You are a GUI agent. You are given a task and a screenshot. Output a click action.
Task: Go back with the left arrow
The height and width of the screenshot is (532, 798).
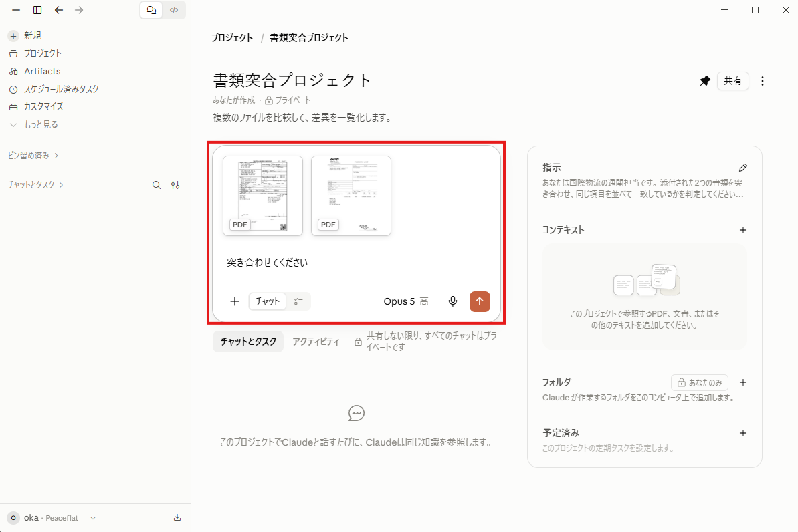pos(59,10)
